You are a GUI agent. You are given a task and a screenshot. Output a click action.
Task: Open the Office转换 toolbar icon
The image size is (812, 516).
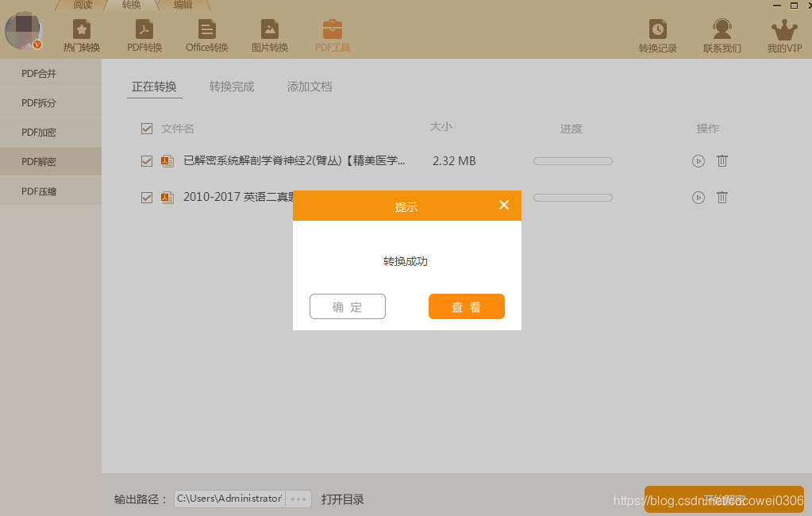pos(207,35)
